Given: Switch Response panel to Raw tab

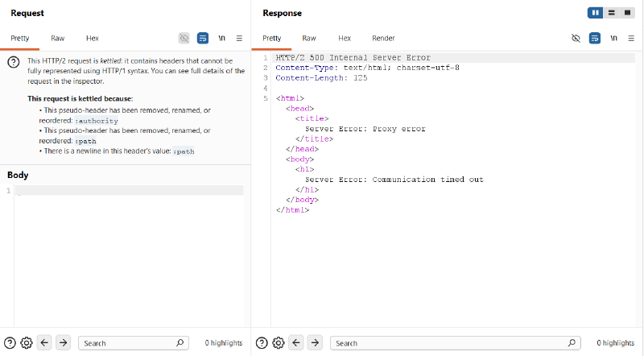Looking at the screenshot, I should click(x=309, y=38).
